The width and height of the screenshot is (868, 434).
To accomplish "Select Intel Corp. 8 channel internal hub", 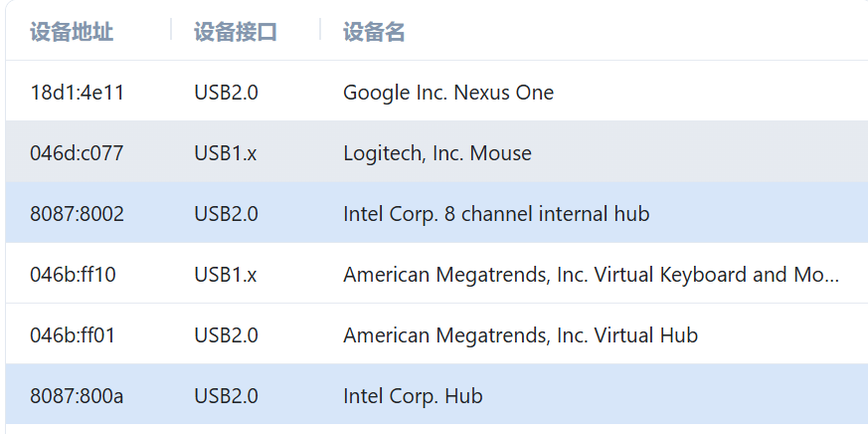I will coord(496,213).
